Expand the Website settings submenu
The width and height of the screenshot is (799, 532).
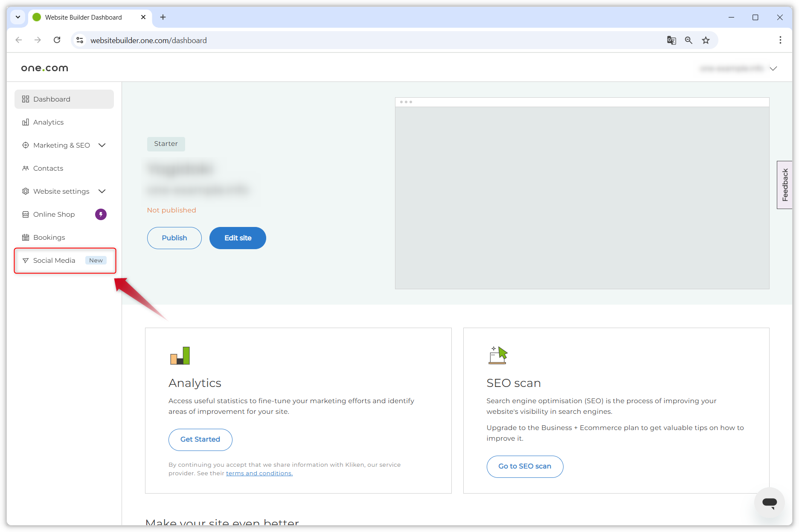pyautogui.click(x=102, y=192)
